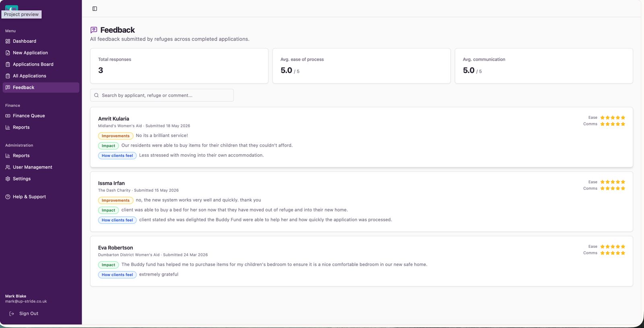Click the search magnifier icon
The height and width of the screenshot is (328, 644).
(97, 95)
